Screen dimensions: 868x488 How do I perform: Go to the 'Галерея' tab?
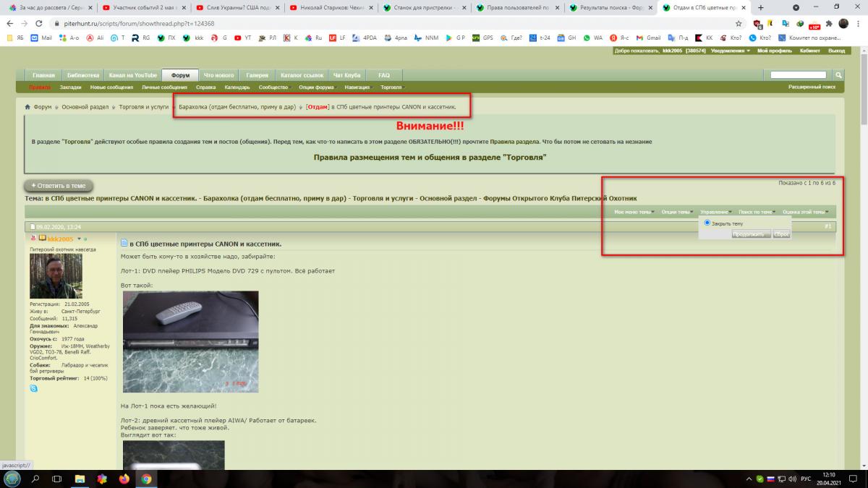(x=256, y=75)
